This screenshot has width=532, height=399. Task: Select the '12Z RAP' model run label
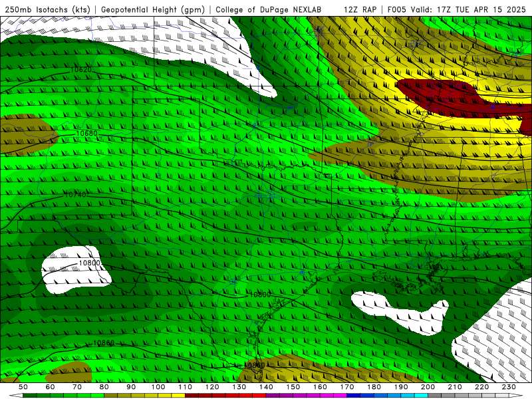[x=360, y=9]
